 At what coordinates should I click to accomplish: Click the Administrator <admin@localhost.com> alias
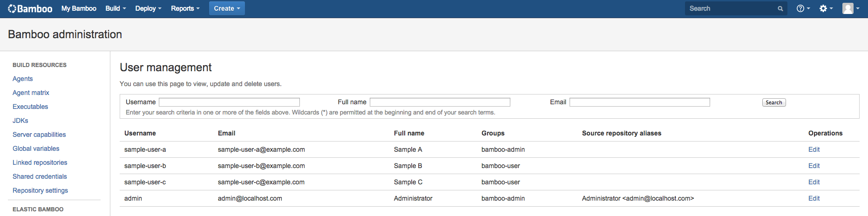[x=638, y=198]
